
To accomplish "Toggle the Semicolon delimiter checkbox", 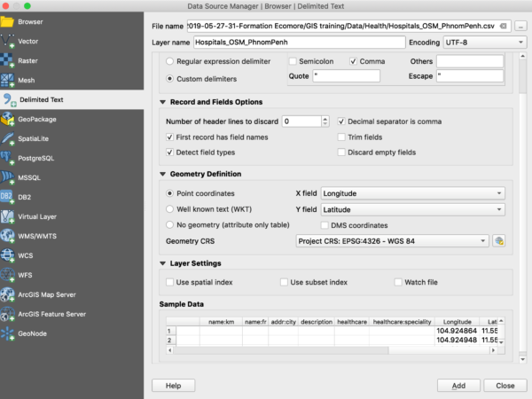I will (293, 61).
